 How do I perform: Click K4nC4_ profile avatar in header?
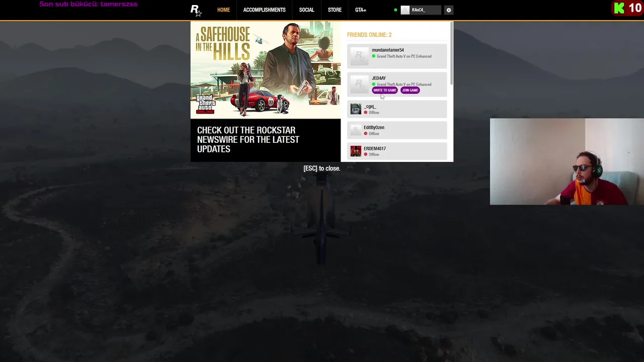click(x=405, y=10)
